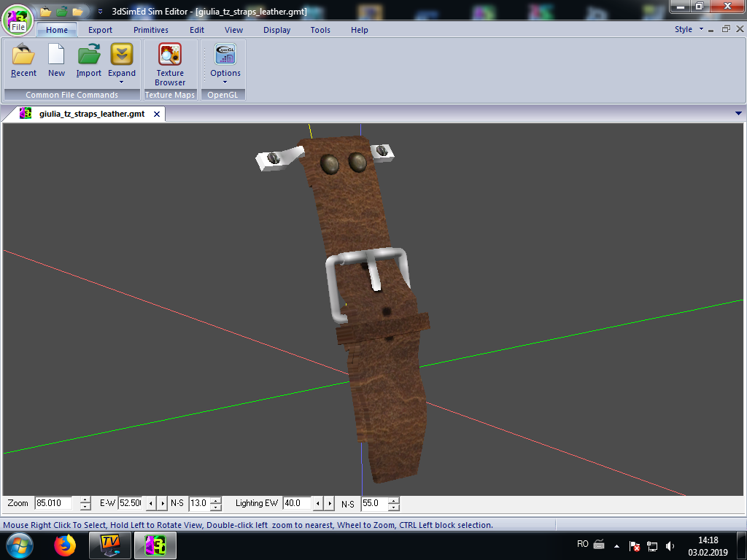The height and width of the screenshot is (560, 747).
Task: Increase Zoom with the up spinner
Action: click(x=85, y=500)
